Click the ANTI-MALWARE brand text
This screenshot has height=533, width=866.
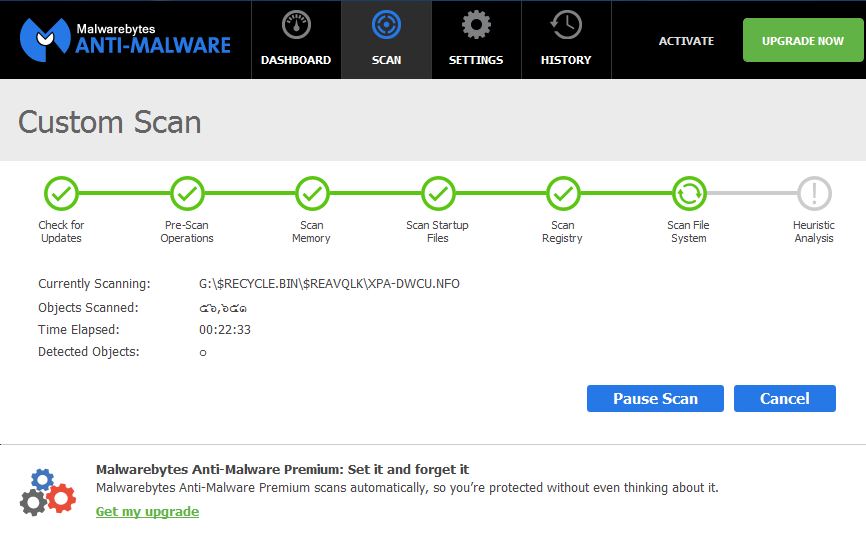153,45
